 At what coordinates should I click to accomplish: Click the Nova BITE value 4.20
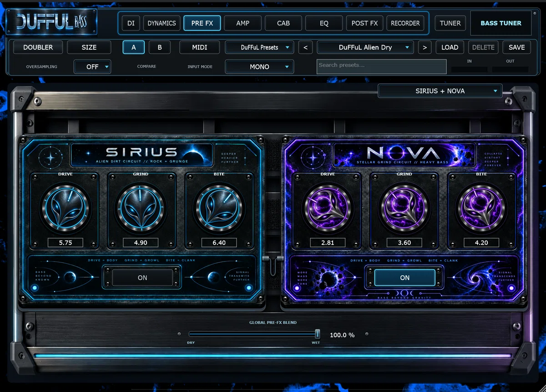(x=481, y=243)
